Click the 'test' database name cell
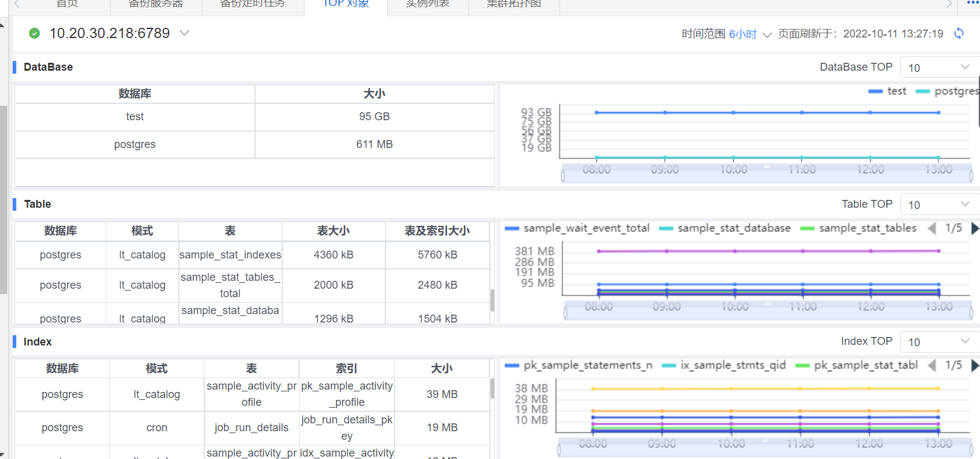980x459 pixels. pyautogui.click(x=135, y=117)
